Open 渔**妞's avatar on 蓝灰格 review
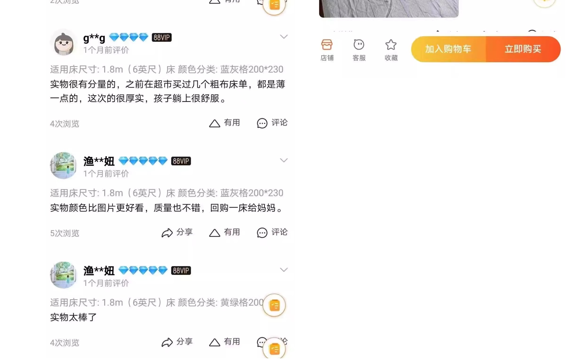The height and width of the screenshot is (364, 588). 63,166
